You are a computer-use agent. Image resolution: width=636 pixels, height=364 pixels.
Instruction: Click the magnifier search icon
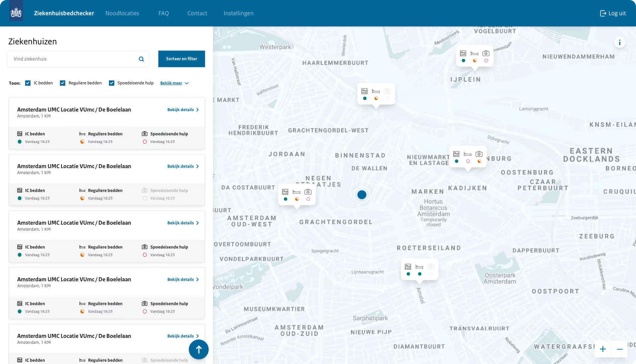tap(141, 59)
